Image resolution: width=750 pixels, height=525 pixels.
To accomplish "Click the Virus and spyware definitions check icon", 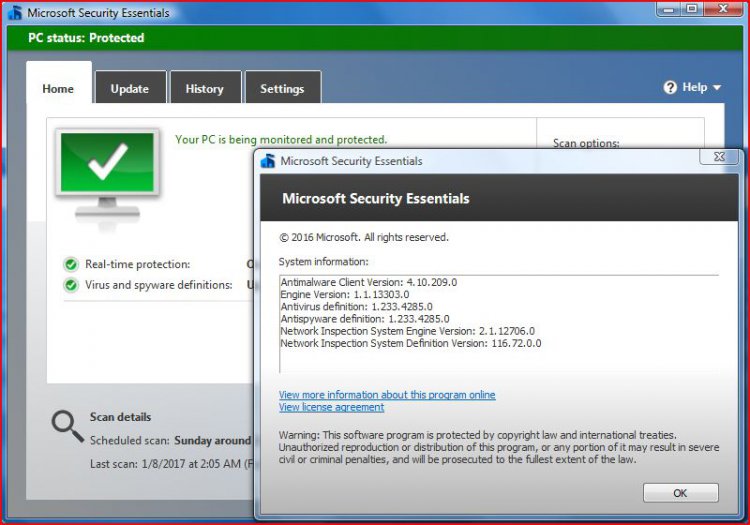I will tap(71, 285).
